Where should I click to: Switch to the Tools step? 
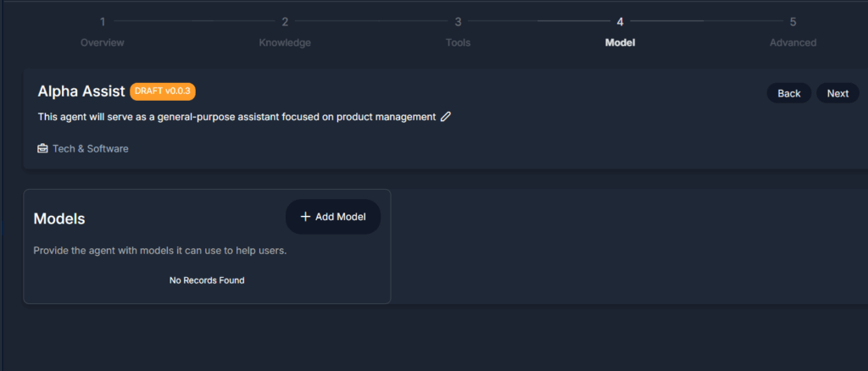(x=458, y=42)
